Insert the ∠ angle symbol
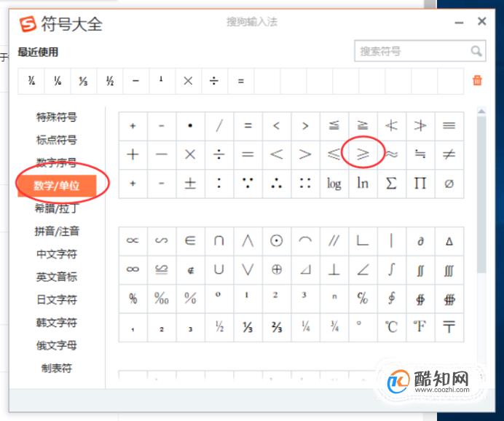 pyautogui.click(x=363, y=269)
